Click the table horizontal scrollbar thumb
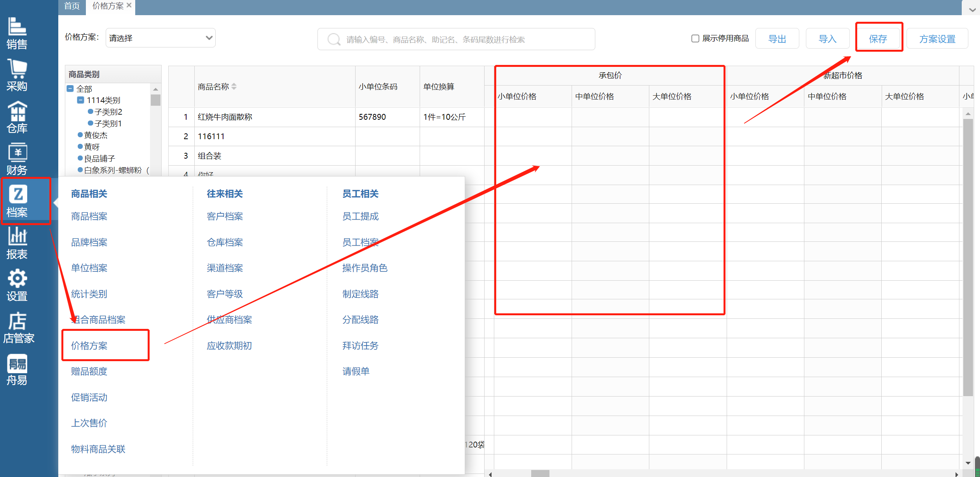 tap(540, 474)
